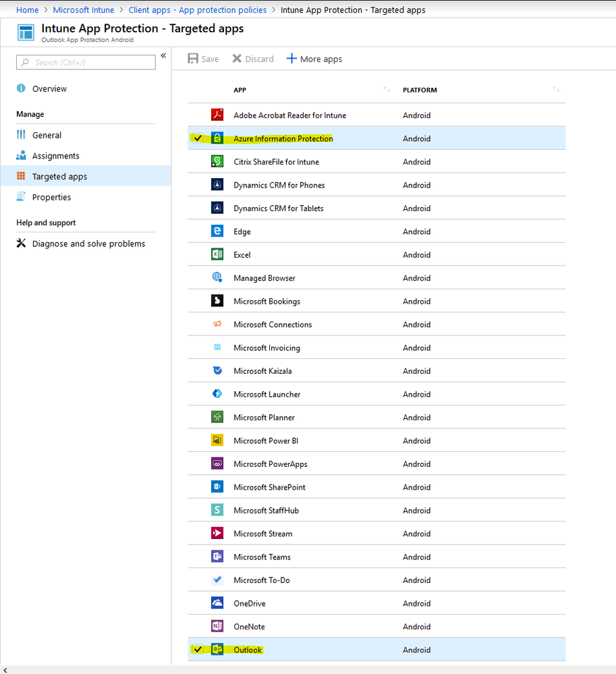
Task: Click the Microsoft Teams icon
Action: tap(217, 556)
